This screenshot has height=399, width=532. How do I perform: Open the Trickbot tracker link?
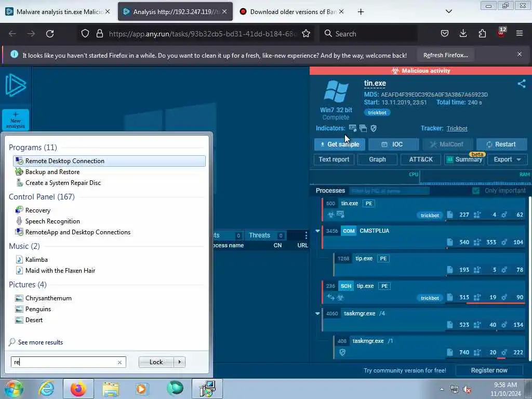click(457, 128)
